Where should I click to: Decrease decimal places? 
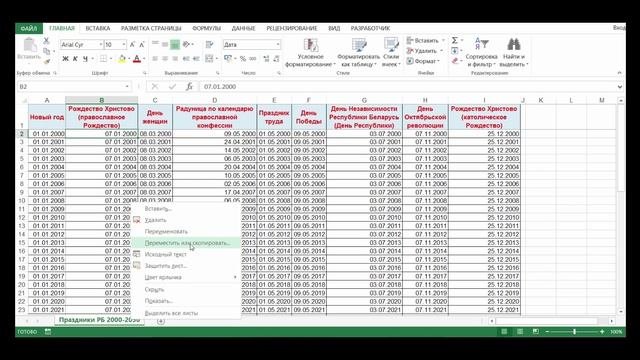point(276,59)
